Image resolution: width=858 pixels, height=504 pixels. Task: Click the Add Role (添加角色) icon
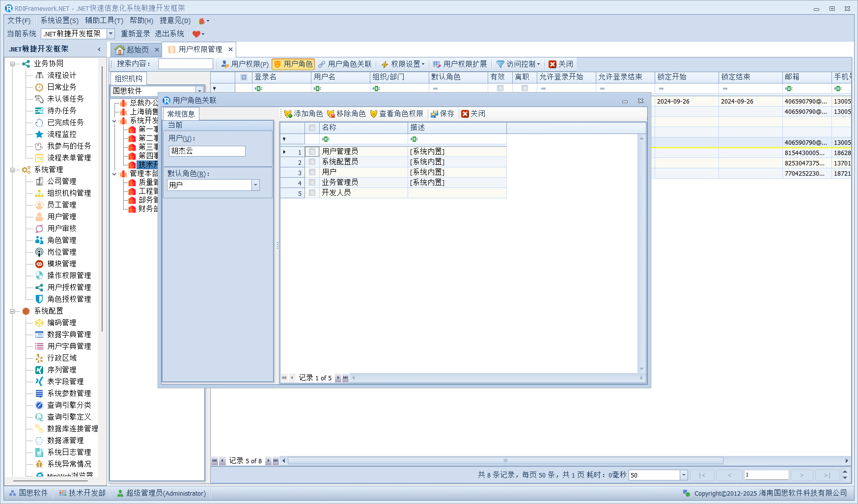tap(288, 114)
